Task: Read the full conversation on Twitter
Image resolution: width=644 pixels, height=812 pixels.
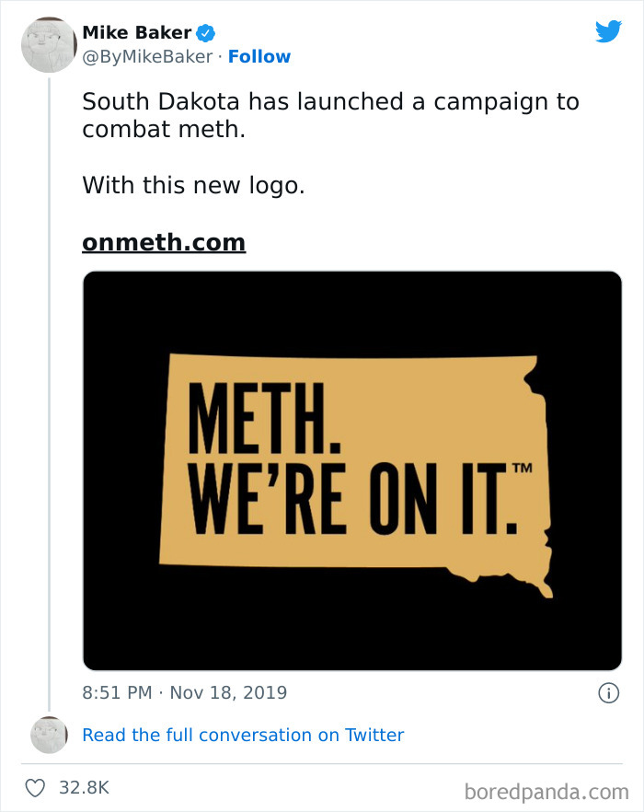Action: pos(243,735)
